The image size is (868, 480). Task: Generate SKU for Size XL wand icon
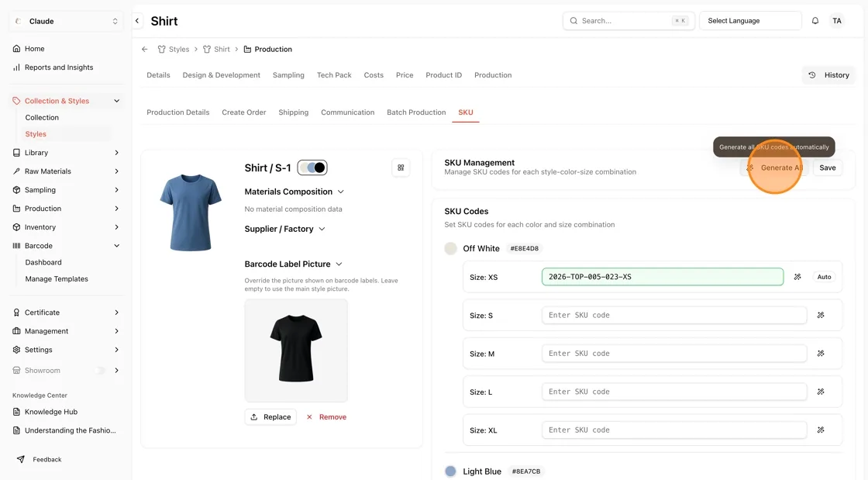point(821,430)
